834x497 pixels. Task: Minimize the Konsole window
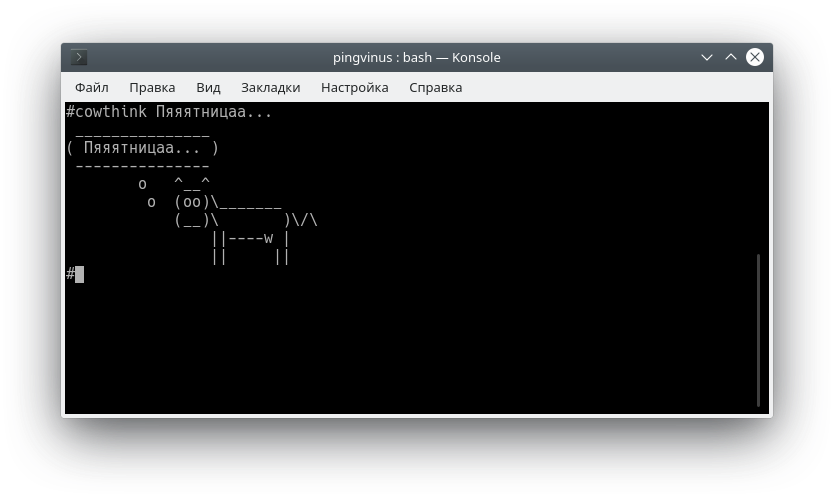[x=707, y=58]
